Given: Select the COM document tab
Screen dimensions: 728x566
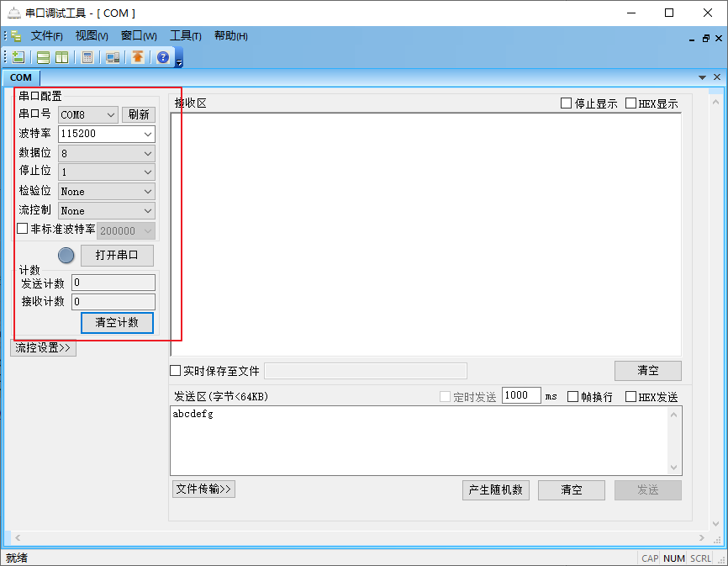Looking at the screenshot, I should tap(20, 77).
